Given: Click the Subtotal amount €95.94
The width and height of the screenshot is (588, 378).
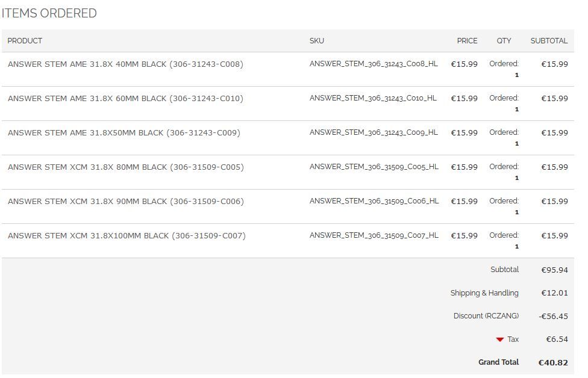Looking at the screenshot, I should point(554,270).
